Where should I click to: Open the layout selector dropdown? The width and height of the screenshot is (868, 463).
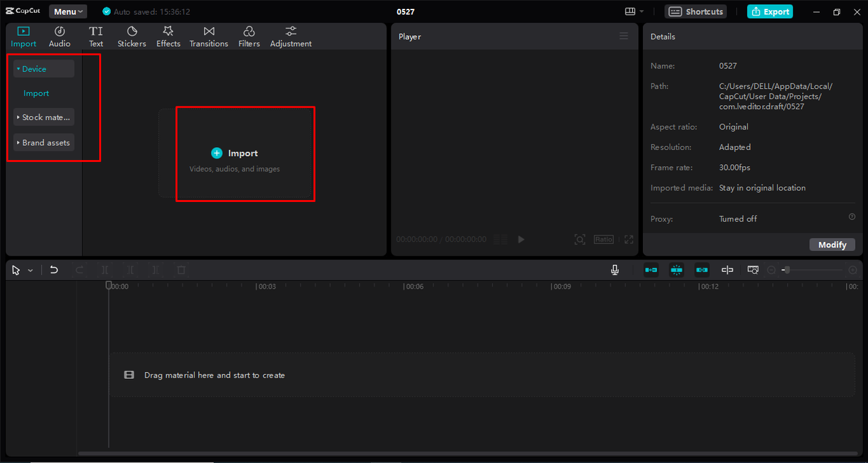[635, 12]
